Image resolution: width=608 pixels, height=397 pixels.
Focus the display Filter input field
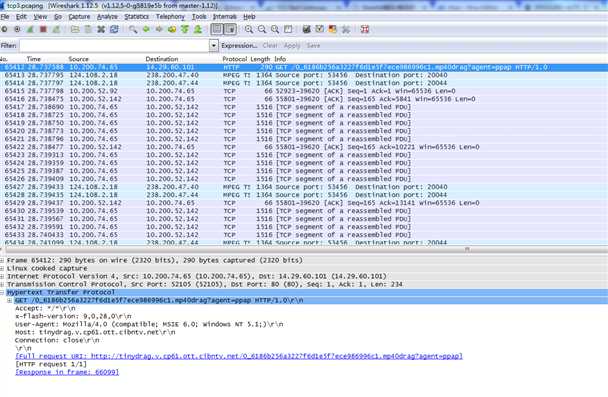pyautogui.click(x=114, y=46)
